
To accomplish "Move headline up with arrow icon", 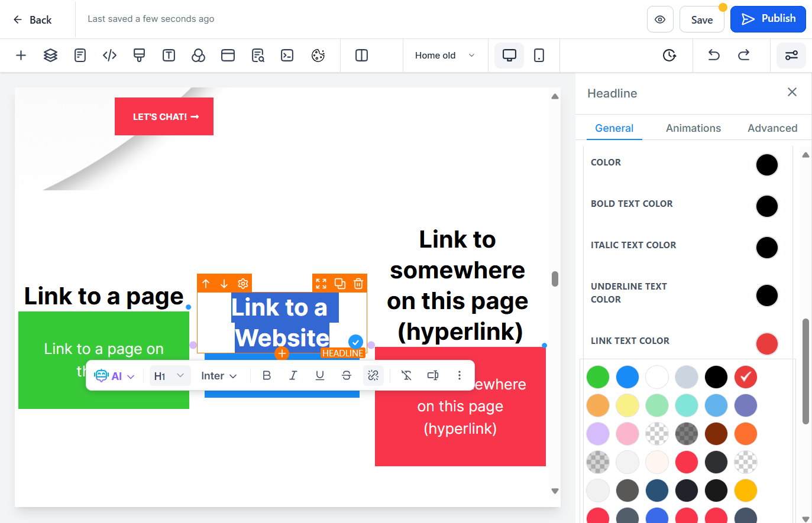I will [206, 284].
